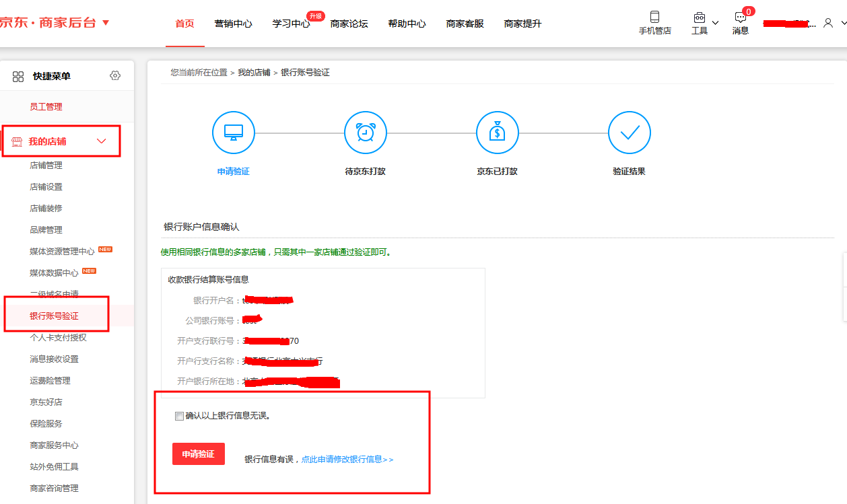Collapse the 我的店铺 sidebar section

(102, 141)
